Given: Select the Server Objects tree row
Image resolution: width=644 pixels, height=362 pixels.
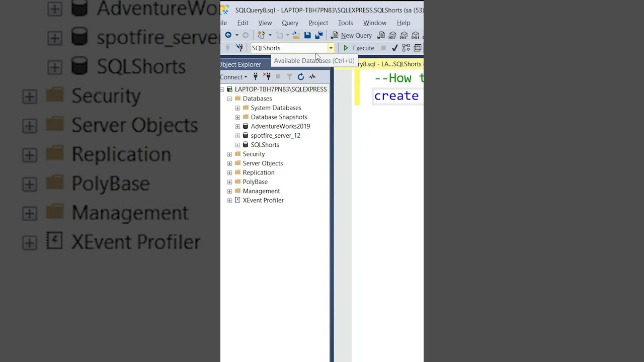Looking at the screenshot, I should [x=263, y=163].
